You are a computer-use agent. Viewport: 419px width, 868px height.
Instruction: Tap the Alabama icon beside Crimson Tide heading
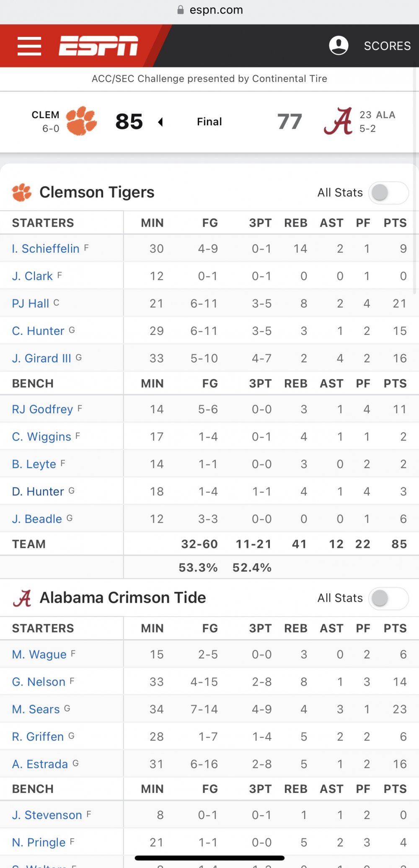pyautogui.click(x=23, y=598)
